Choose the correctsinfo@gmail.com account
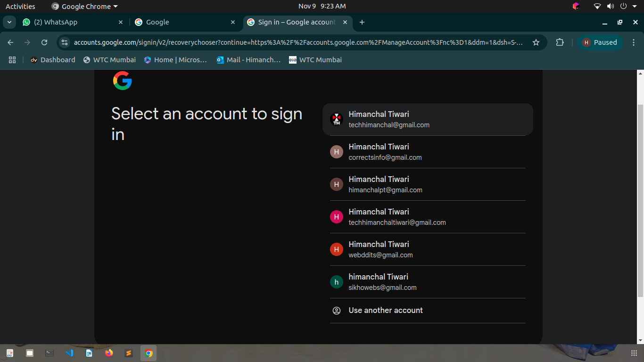This screenshot has height=362, width=644. (x=428, y=152)
